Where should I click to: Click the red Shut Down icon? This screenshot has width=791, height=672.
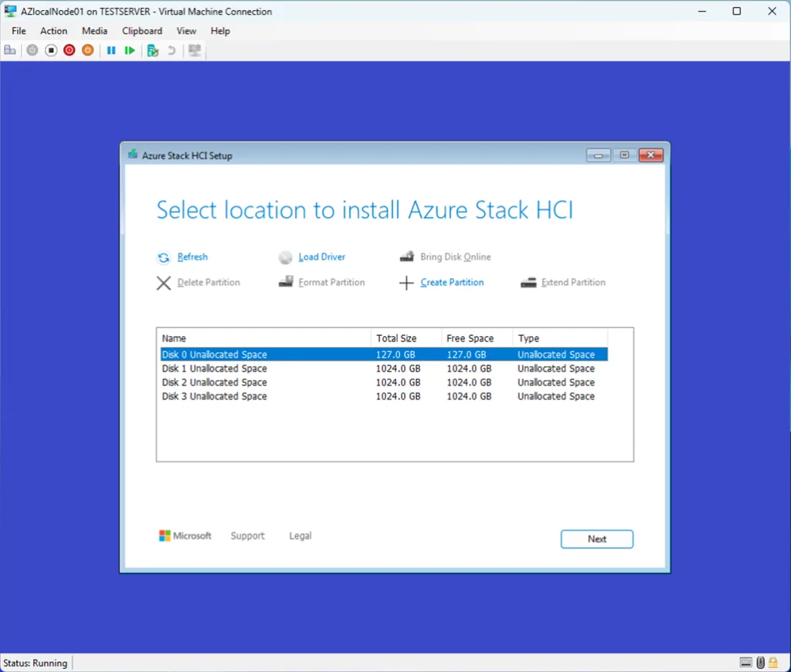coord(70,50)
